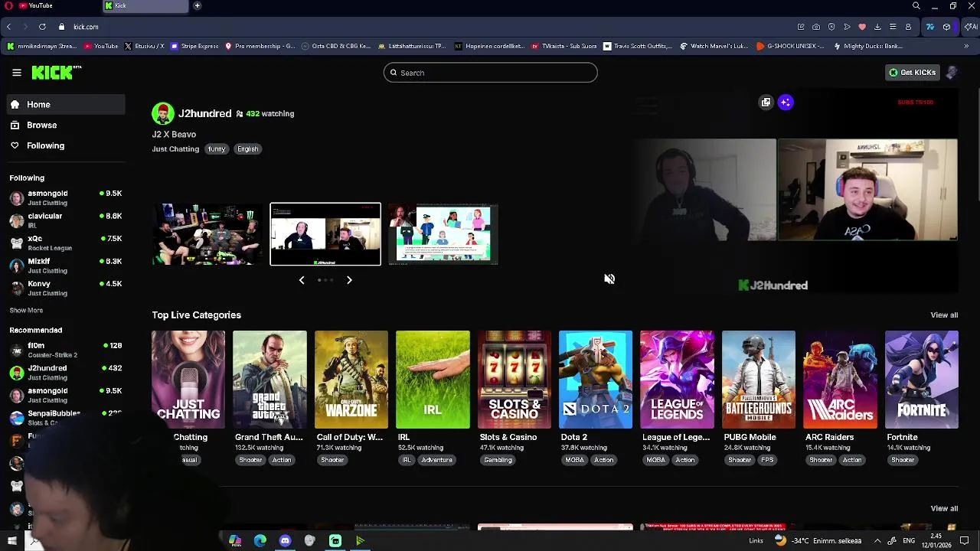Open J2hundred in Recommended list
Screen dimensions: 980x551
65,373
